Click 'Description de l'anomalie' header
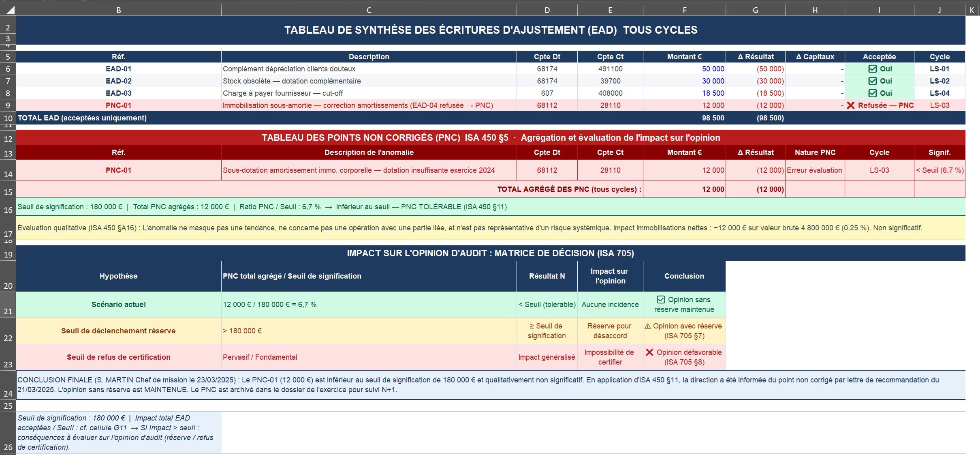The width and height of the screenshot is (980, 455). [x=369, y=152]
